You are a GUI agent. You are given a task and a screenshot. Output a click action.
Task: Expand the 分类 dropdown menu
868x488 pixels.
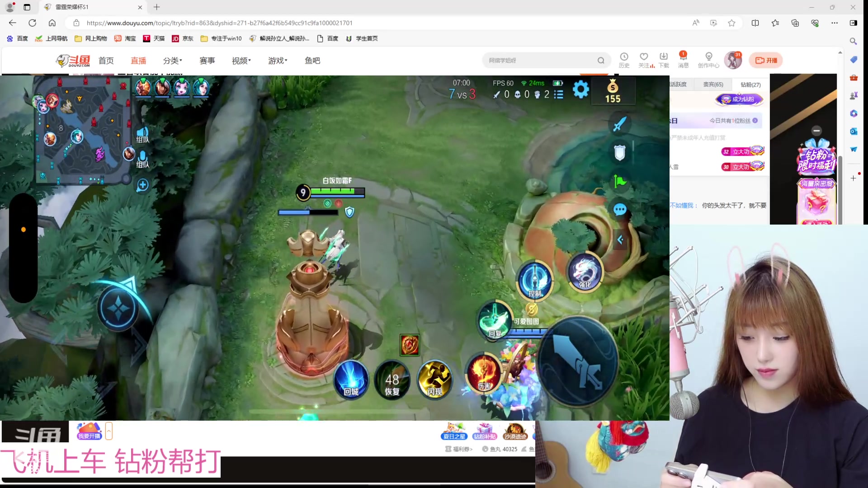tap(172, 61)
